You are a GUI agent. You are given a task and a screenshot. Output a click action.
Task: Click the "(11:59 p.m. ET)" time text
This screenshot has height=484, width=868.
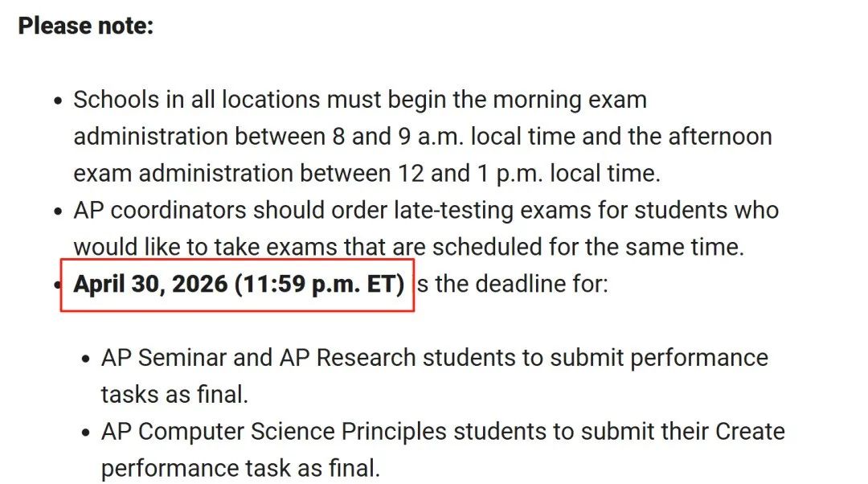tap(319, 284)
